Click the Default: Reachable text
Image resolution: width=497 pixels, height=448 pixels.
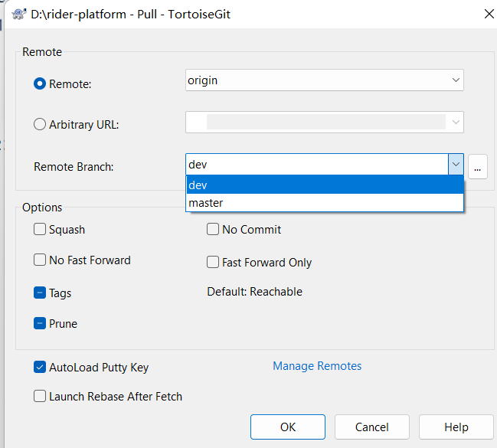[x=254, y=292]
